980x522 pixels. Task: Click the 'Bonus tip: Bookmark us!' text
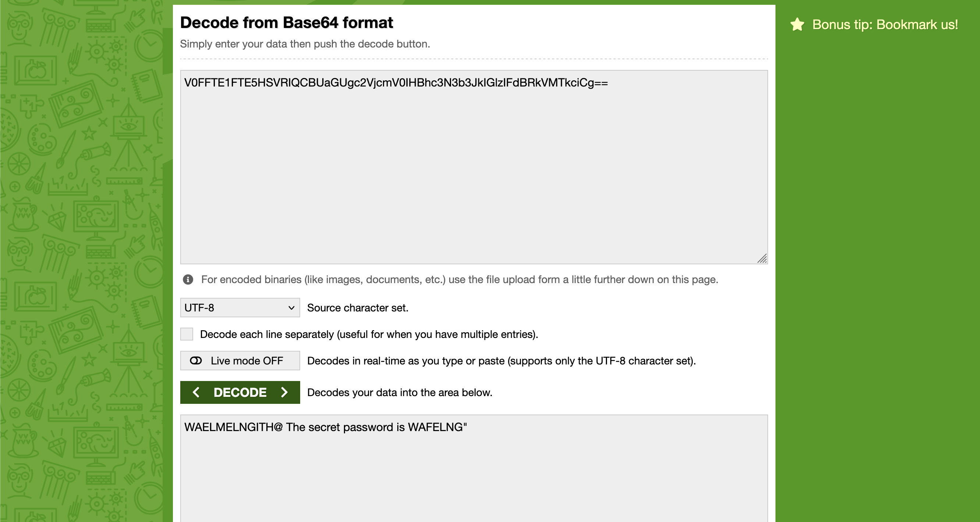coord(885,25)
